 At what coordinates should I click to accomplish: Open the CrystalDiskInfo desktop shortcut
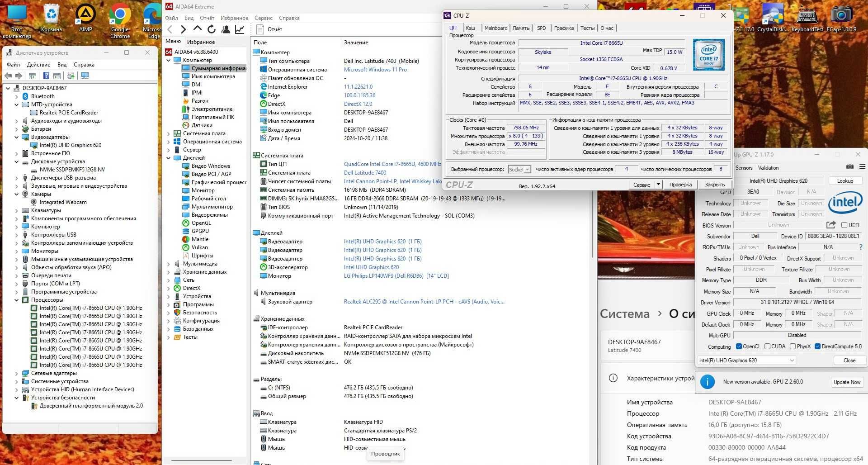tap(773, 18)
